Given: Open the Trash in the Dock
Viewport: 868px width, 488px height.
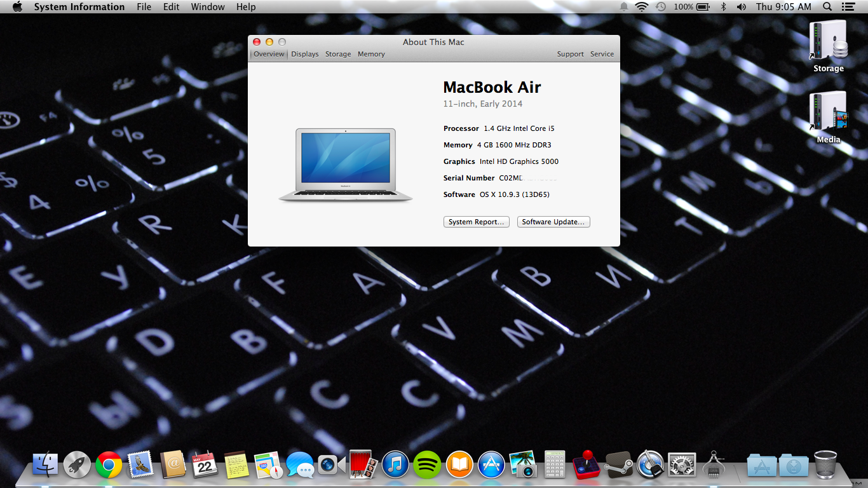Looking at the screenshot, I should click(825, 465).
